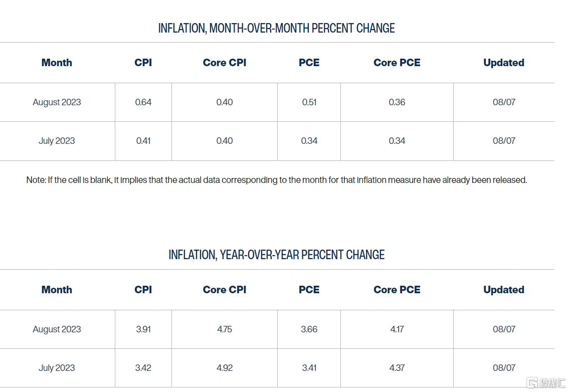Click the Inflation Month-Over-Month Percent Change title
Viewport: 569px width, 392px height.
[x=277, y=28]
